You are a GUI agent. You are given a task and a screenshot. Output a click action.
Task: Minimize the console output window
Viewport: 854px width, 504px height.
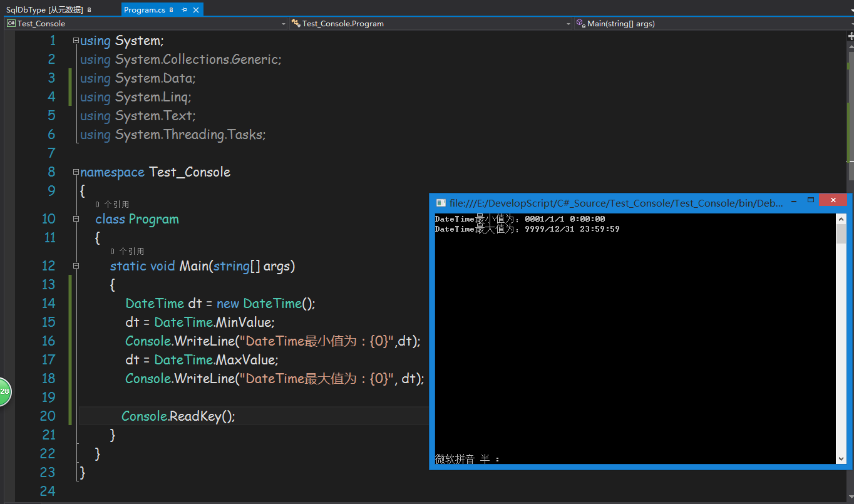pyautogui.click(x=794, y=201)
